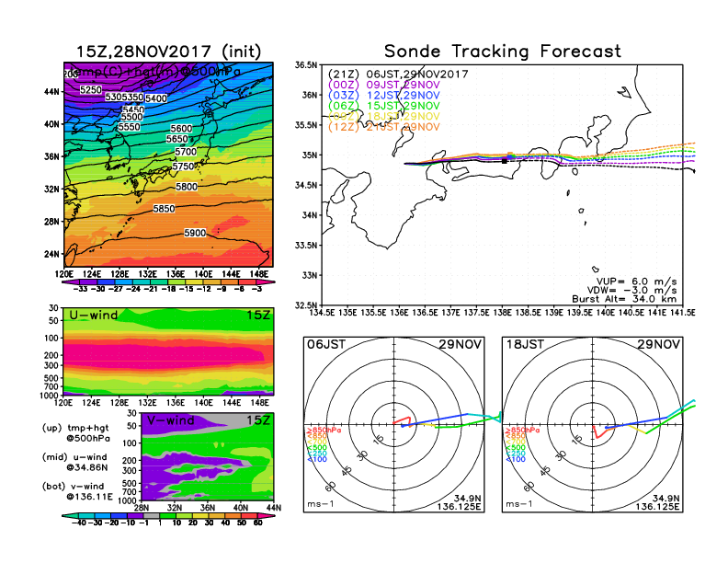
Task: Click the black square launch marker on track
Action: click(505, 161)
